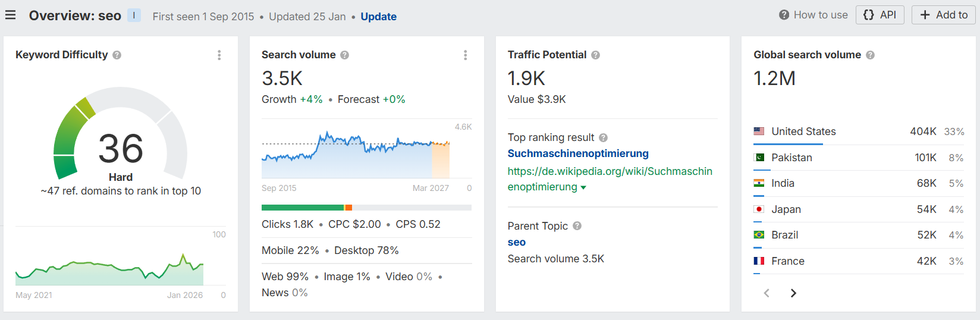This screenshot has height=320, width=980.
Task: Click the Top ranking result help icon
Action: [603, 138]
